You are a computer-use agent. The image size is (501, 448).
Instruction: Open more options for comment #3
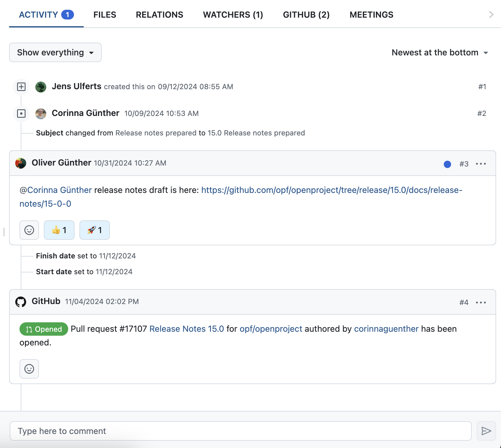481,163
